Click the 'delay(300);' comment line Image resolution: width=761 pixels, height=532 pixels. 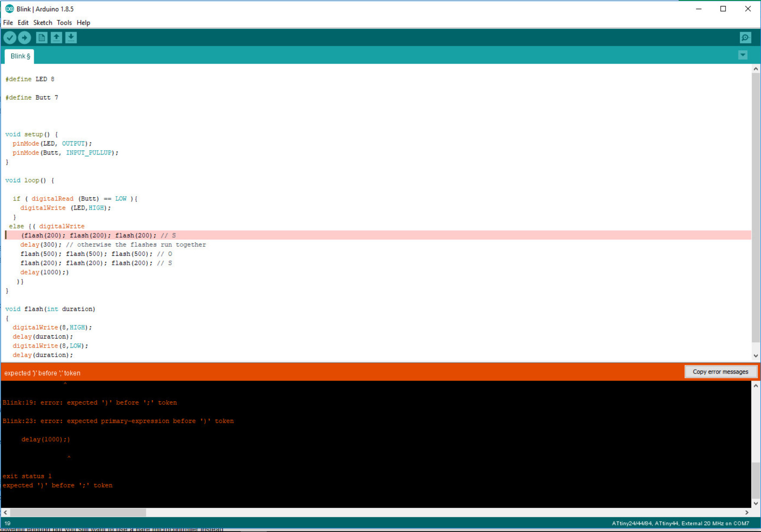(113, 245)
